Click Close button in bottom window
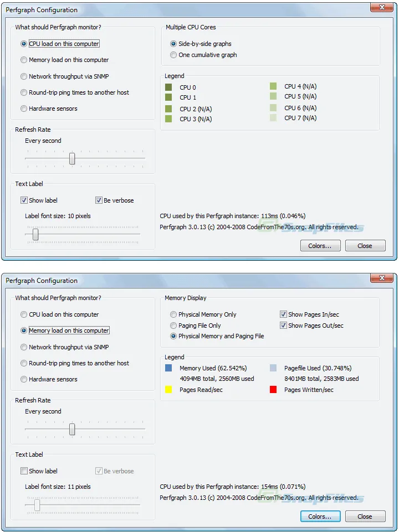The image size is (399, 532). tap(365, 516)
